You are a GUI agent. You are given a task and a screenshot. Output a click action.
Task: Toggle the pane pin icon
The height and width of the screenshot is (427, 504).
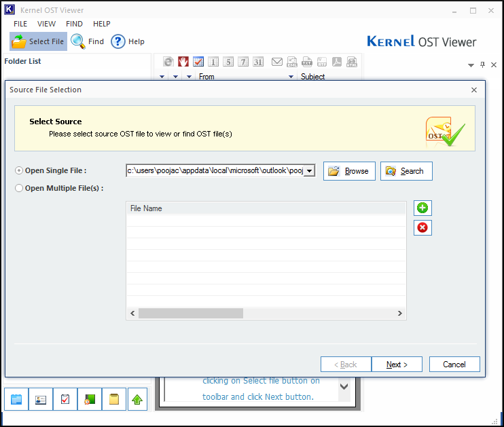click(482, 65)
